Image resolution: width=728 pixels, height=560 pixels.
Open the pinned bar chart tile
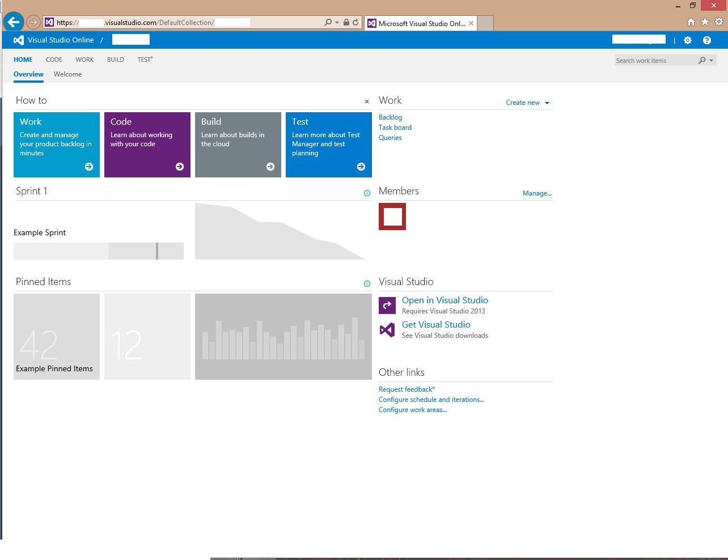[283, 337]
